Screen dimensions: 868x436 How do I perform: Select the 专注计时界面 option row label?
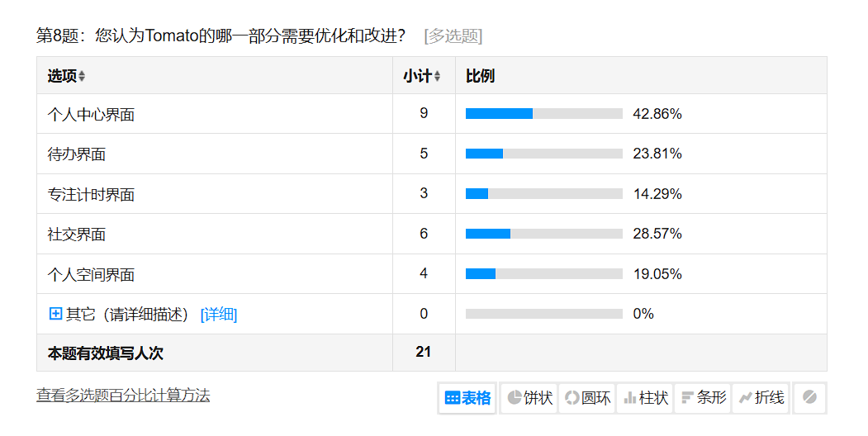[x=91, y=195]
